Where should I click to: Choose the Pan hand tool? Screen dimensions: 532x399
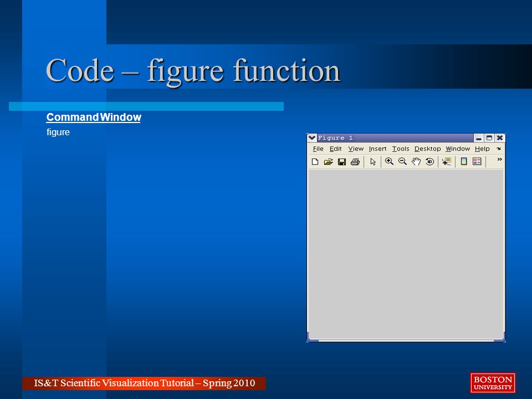coord(416,161)
